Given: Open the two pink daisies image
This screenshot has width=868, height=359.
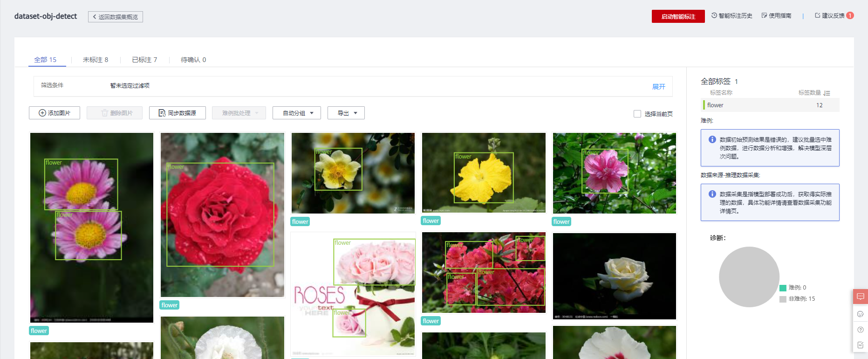Looking at the screenshot, I should click(92, 228).
